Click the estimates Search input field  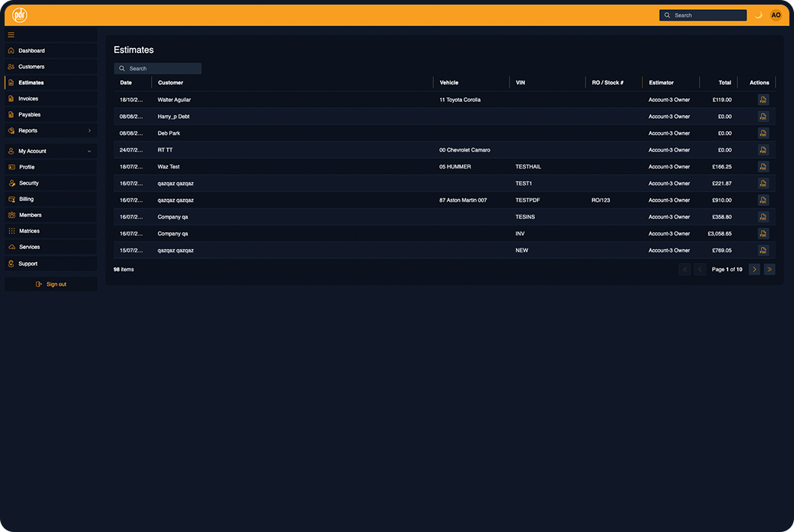pyautogui.click(x=158, y=67)
